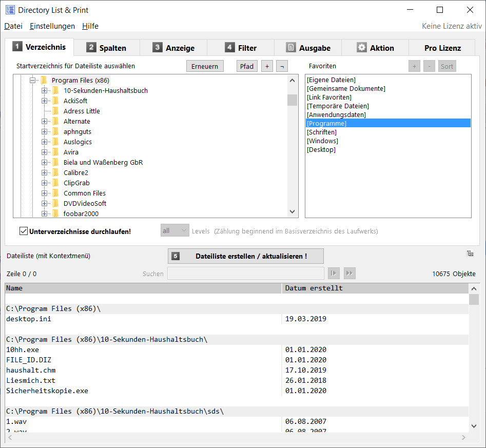Open the Levels dropdown showing all
Viewport: 486px width, 448px height.
tap(174, 231)
